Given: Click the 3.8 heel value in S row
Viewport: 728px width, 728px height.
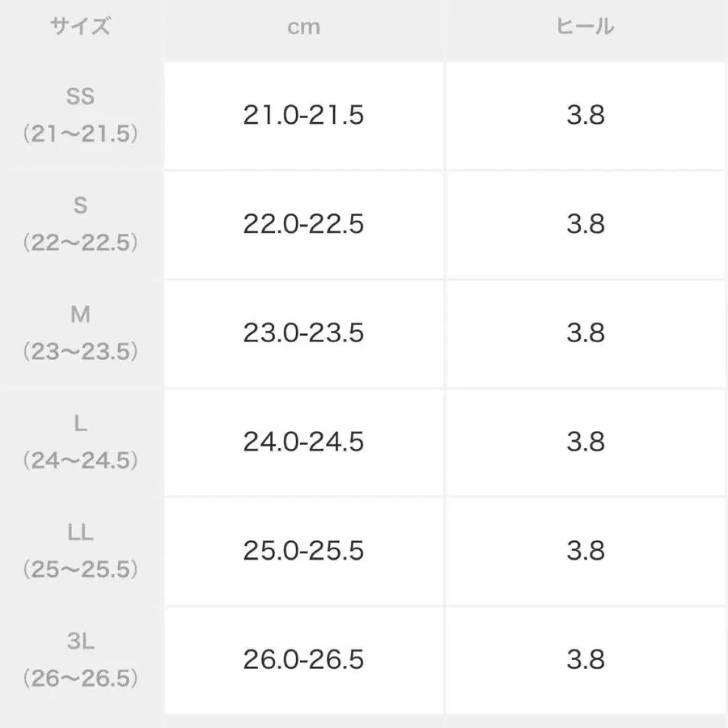Looking at the screenshot, I should tap(586, 224).
